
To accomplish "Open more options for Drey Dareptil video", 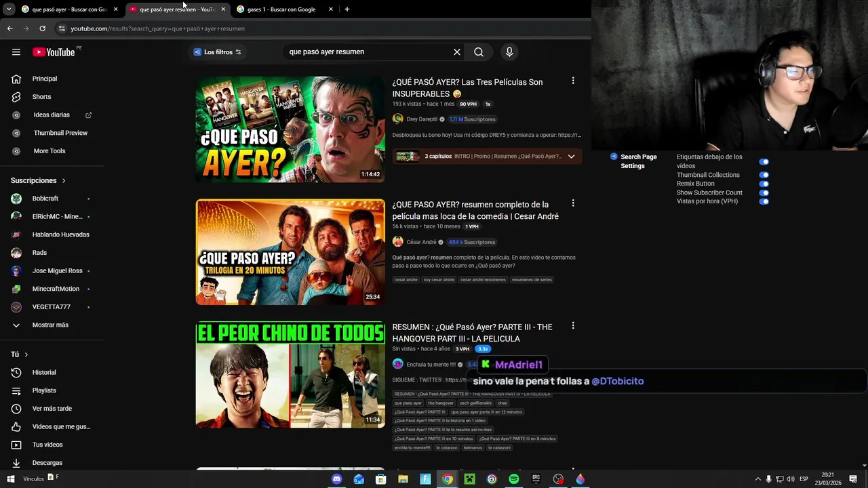I will pos(573,81).
